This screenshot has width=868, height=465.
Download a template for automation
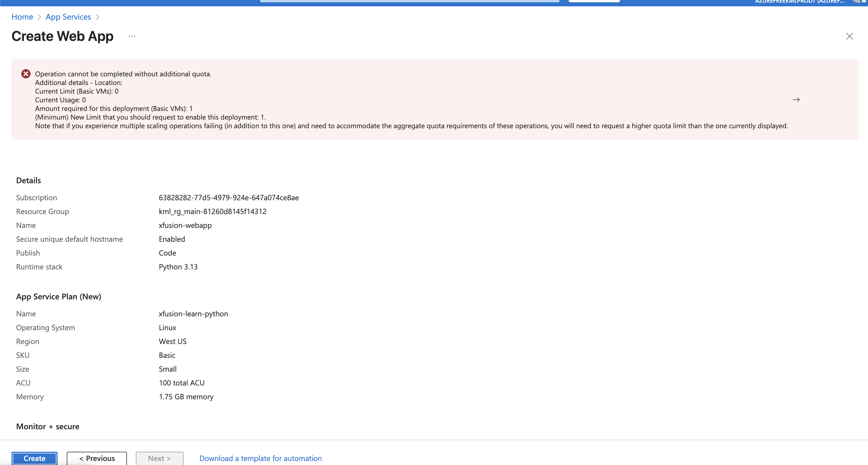[x=260, y=458]
